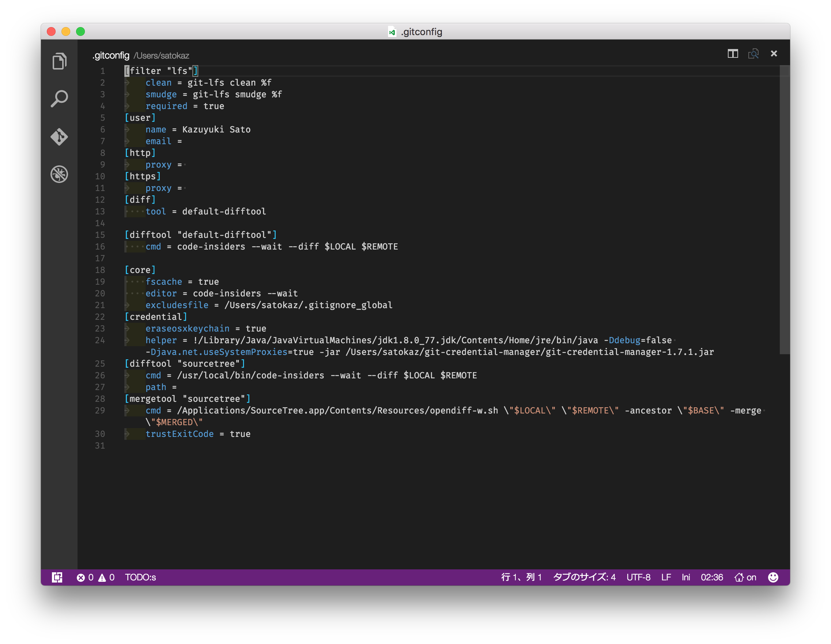Change the UTF-8 file encoding
Viewport: 831px width, 644px height.
(x=639, y=577)
